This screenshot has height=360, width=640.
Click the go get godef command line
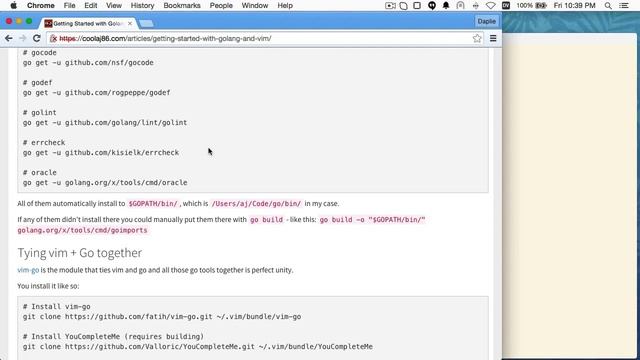point(96,93)
